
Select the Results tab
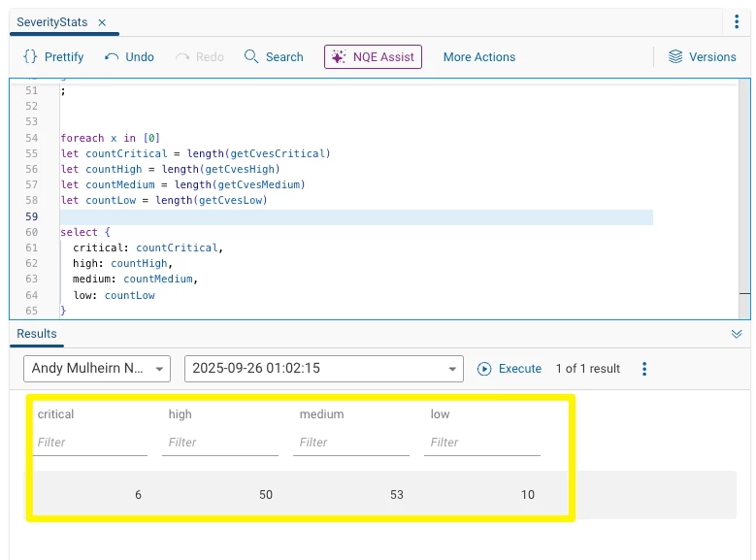tap(37, 333)
